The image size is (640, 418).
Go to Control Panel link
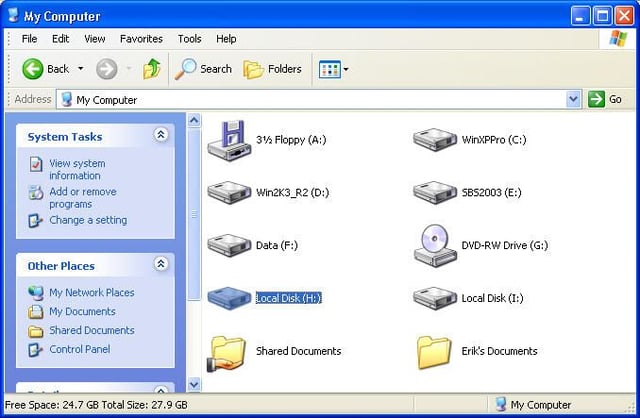80,349
